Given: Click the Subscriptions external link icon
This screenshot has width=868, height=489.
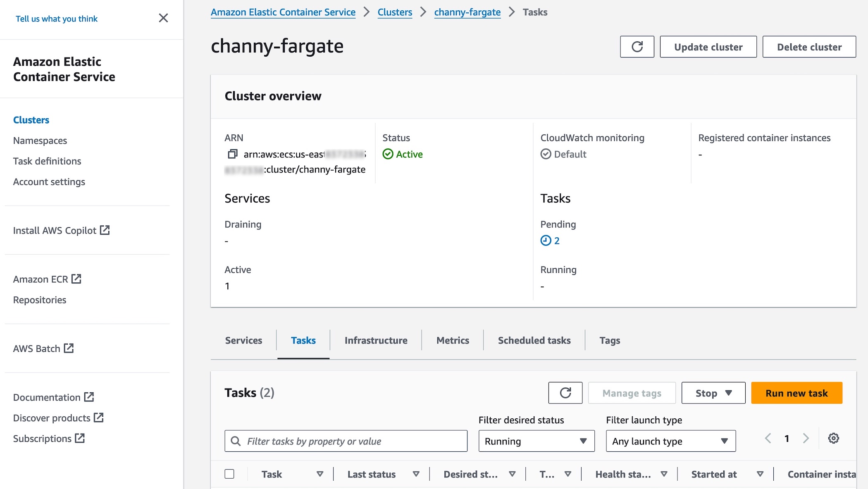Looking at the screenshot, I should (80, 439).
